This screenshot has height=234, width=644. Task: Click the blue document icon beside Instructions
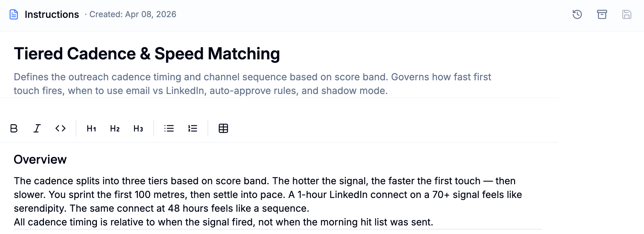coord(14,14)
